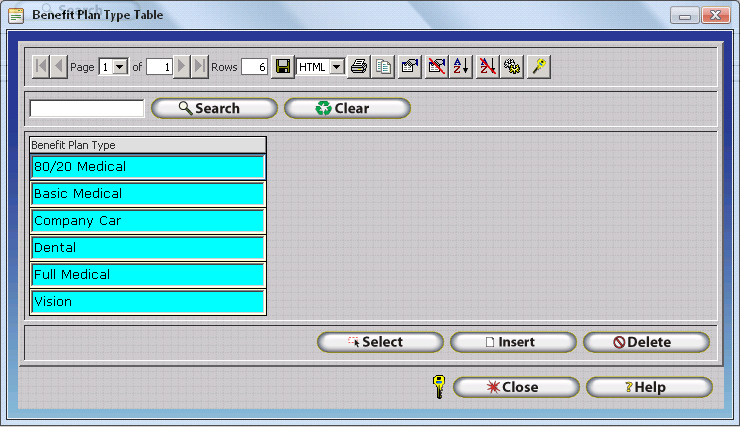Click the search text input box
The height and width of the screenshot is (427, 740).
[x=87, y=108]
